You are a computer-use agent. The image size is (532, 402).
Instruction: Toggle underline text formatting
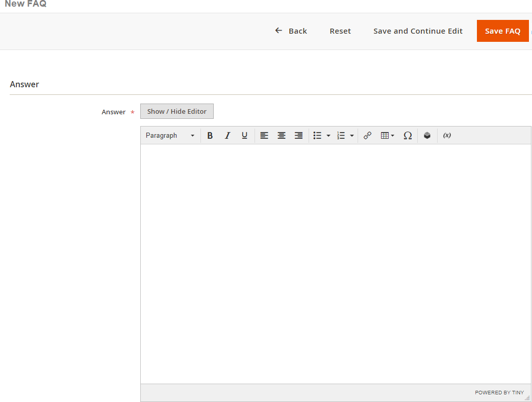point(244,136)
